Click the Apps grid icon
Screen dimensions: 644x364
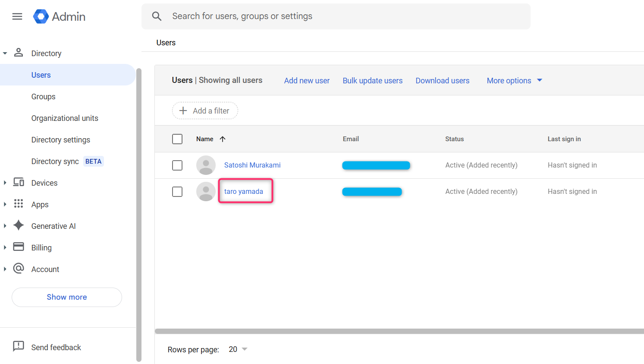(19, 204)
